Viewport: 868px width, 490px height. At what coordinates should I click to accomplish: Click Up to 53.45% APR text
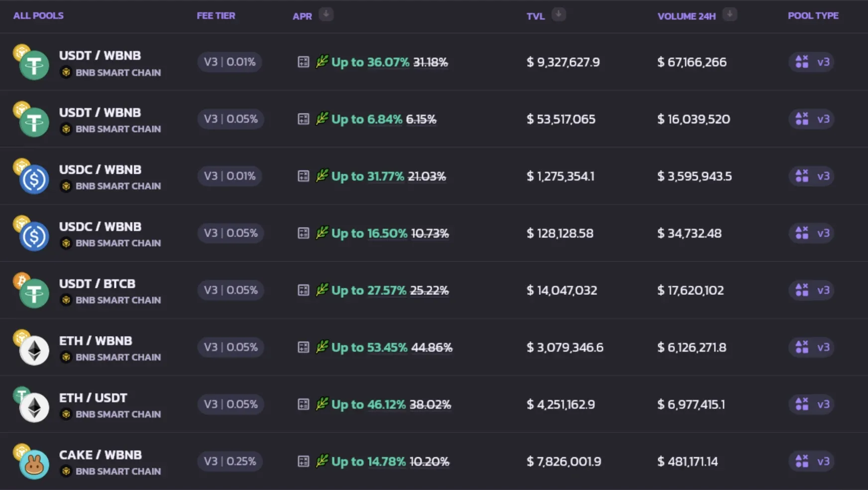(369, 348)
